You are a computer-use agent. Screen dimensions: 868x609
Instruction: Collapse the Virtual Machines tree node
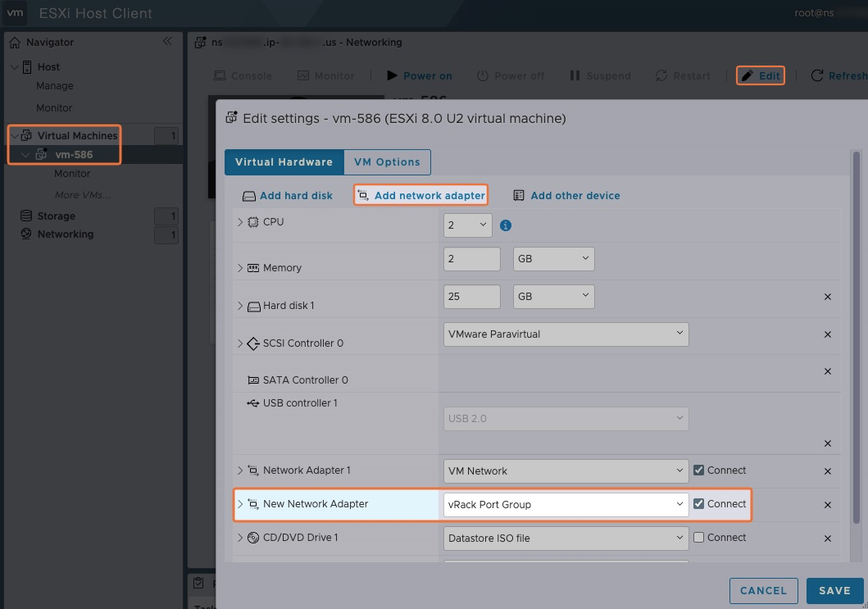tap(15, 135)
